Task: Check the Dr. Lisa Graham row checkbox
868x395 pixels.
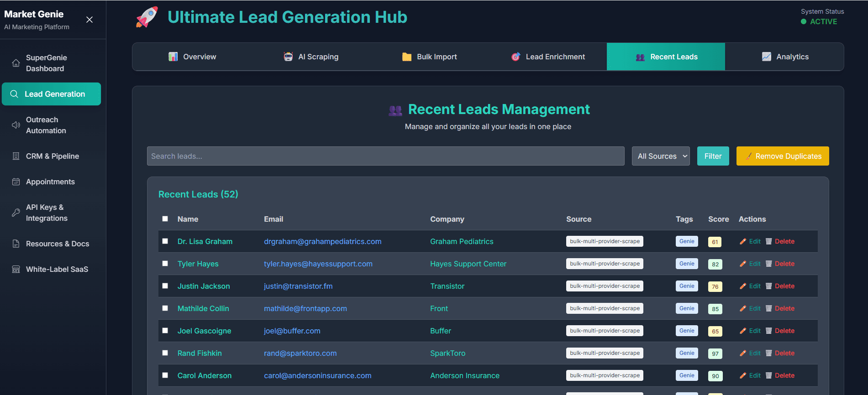Action: (165, 241)
